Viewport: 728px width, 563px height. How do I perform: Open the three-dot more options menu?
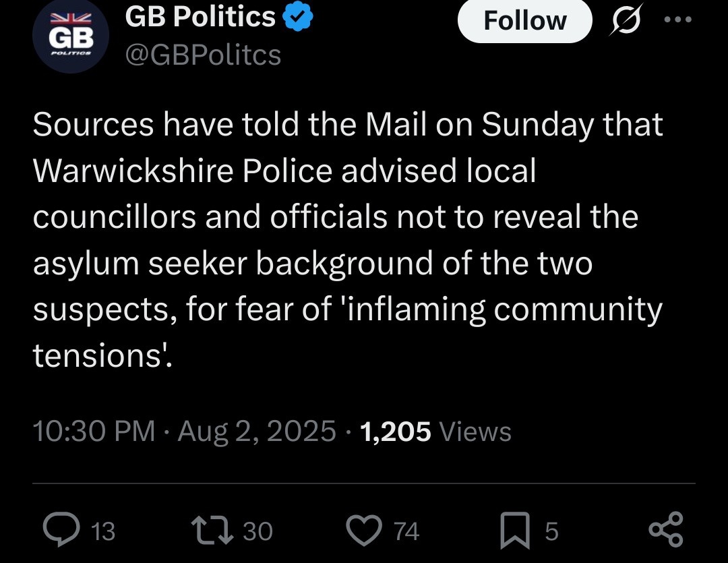click(x=677, y=20)
